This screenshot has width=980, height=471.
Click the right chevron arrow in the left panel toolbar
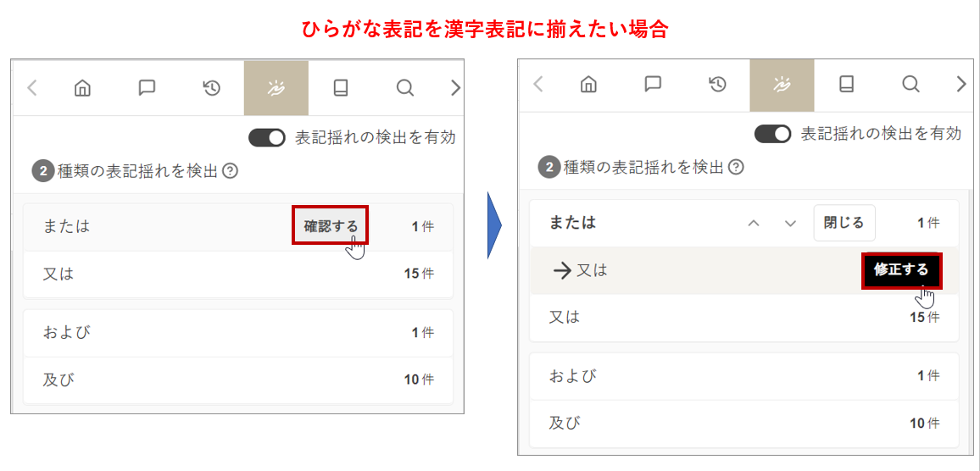pos(455,88)
